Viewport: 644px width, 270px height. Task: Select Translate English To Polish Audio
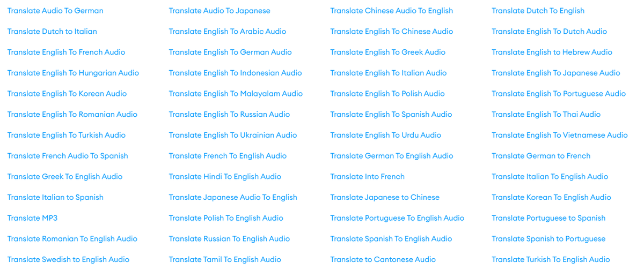pyautogui.click(x=387, y=94)
